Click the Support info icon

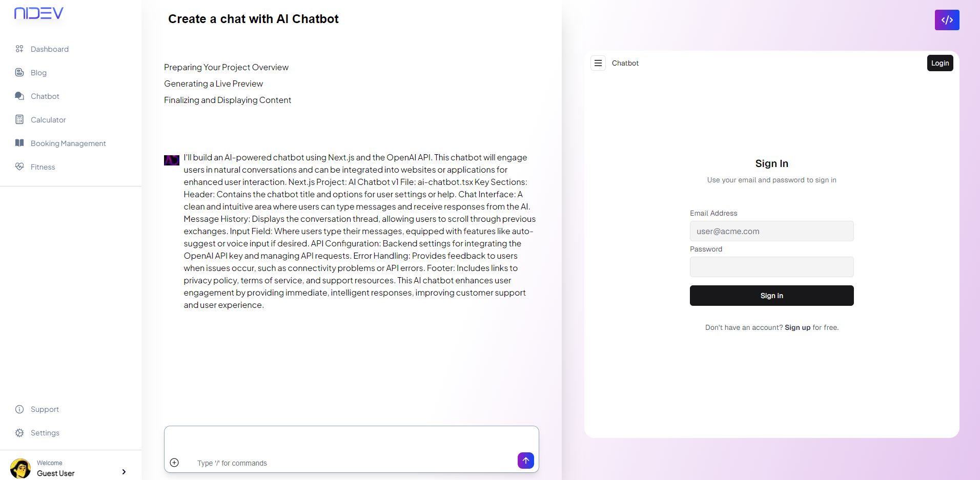click(x=19, y=409)
